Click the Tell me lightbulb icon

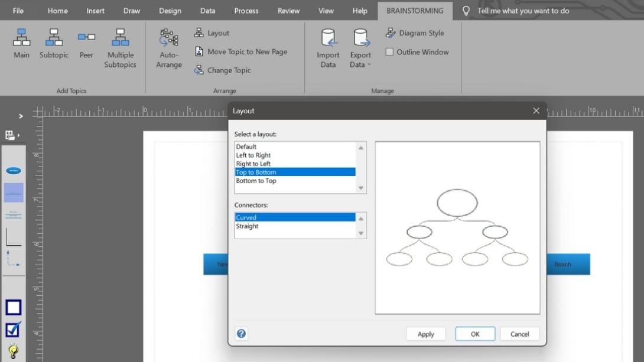(x=466, y=11)
